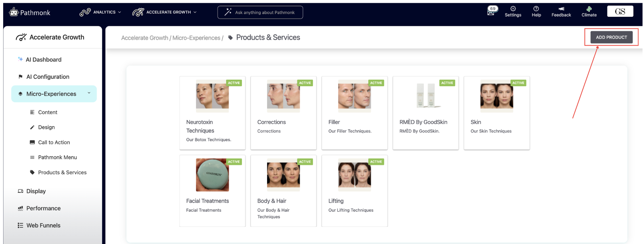The image size is (644, 244).
Task: Open Settings gear icon
Action: click(x=513, y=9)
